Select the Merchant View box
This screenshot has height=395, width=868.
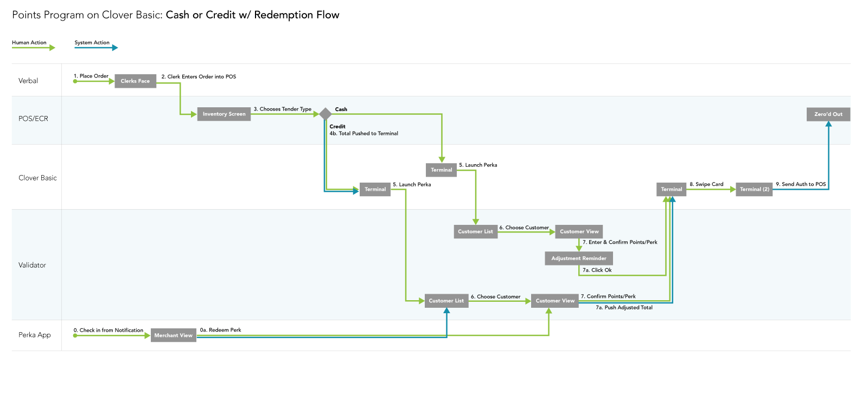pos(173,335)
